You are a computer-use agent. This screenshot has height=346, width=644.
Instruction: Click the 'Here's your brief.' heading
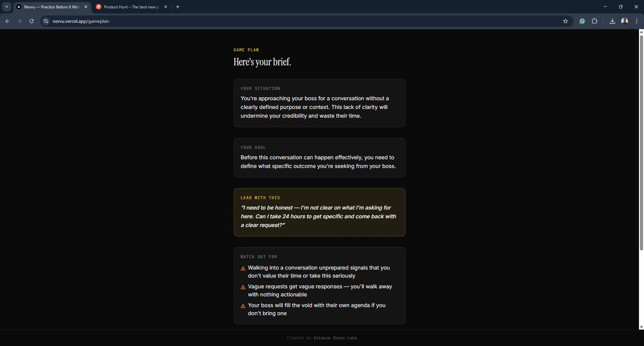coord(262,62)
